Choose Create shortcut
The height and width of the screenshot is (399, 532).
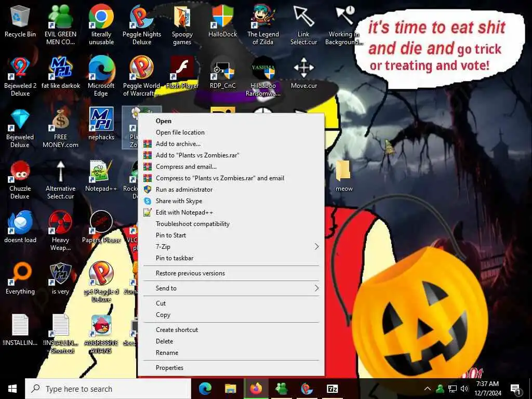pyautogui.click(x=231, y=330)
